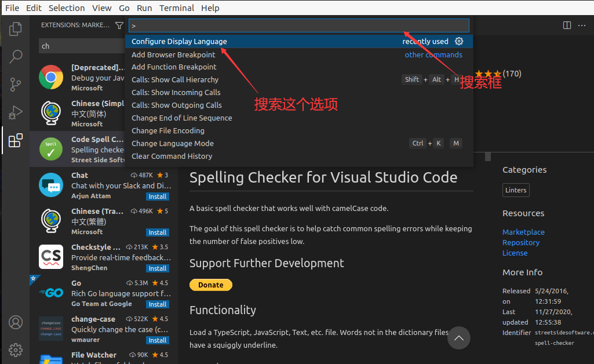Open the Search view in activity bar

16,56
